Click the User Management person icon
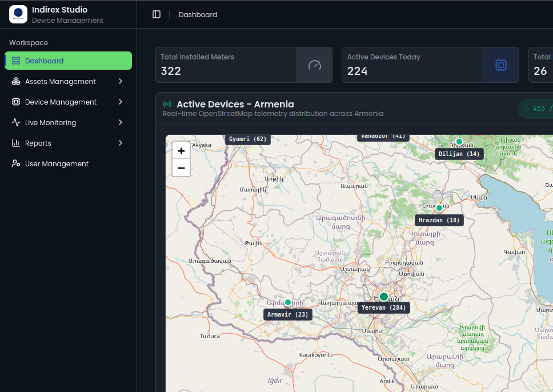The image size is (553, 392). (x=16, y=164)
